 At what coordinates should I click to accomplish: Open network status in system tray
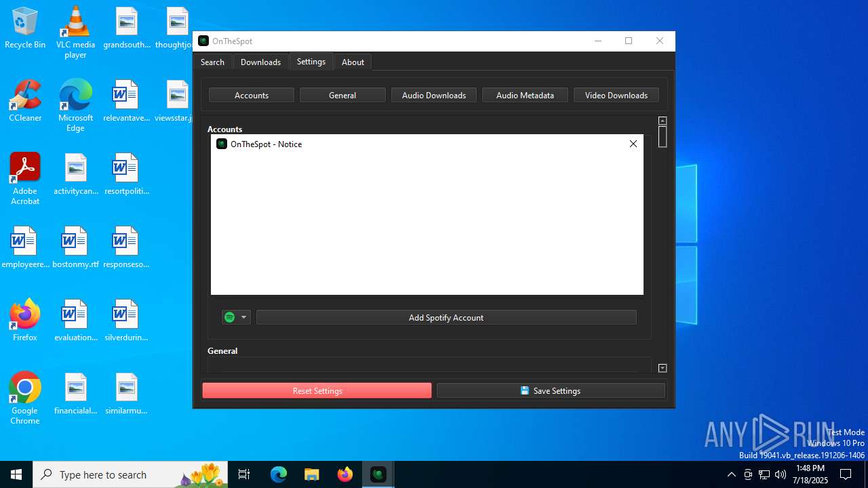(764, 474)
